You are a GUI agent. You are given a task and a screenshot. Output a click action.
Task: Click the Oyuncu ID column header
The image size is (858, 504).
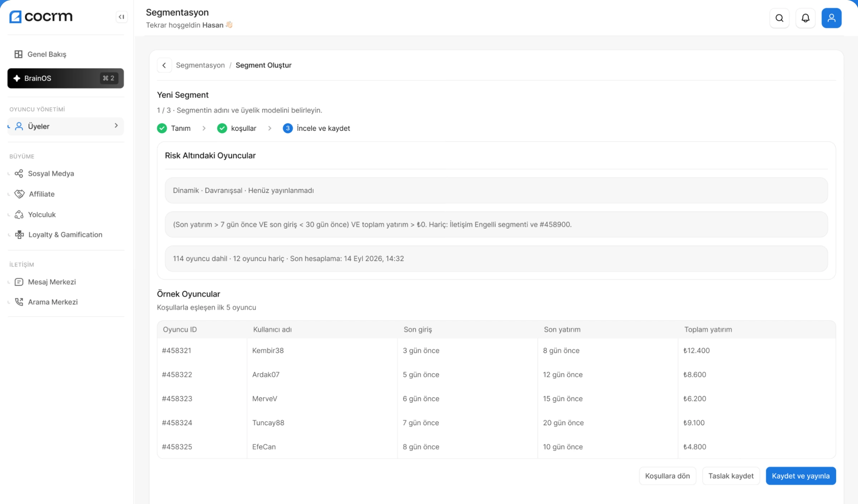pos(180,330)
